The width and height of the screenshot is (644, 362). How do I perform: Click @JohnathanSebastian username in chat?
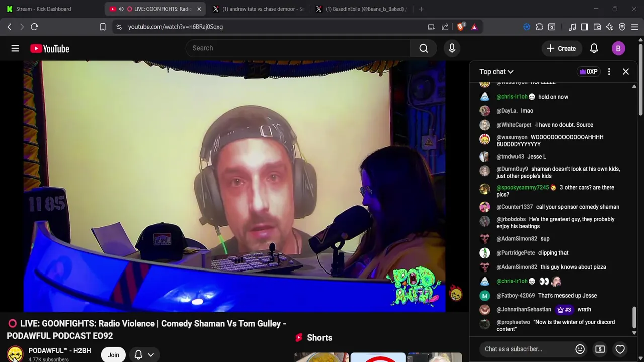pos(523,310)
